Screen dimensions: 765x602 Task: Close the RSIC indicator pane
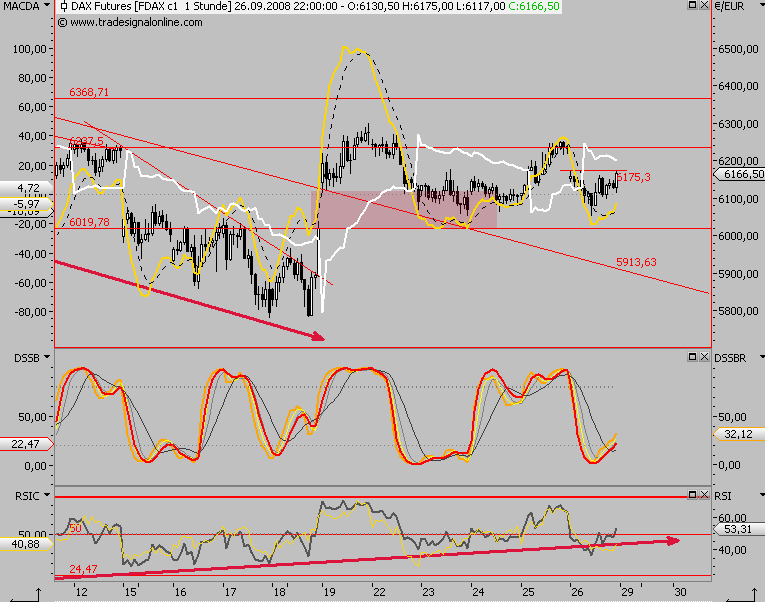coord(704,495)
